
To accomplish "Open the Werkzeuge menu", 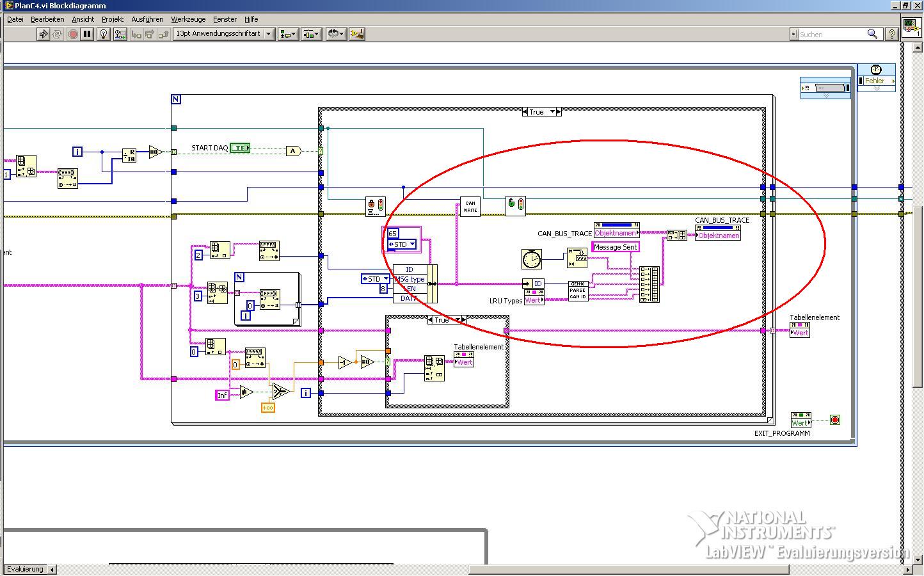I will pyautogui.click(x=188, y=19).
